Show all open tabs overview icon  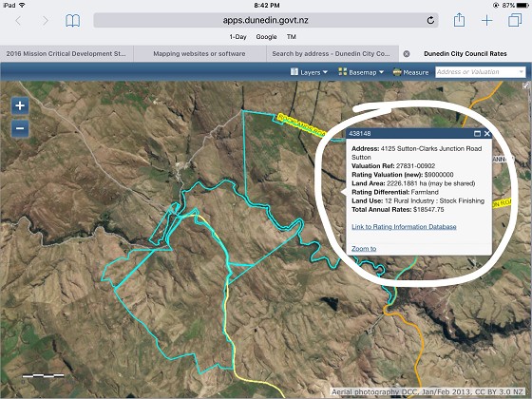515,20
